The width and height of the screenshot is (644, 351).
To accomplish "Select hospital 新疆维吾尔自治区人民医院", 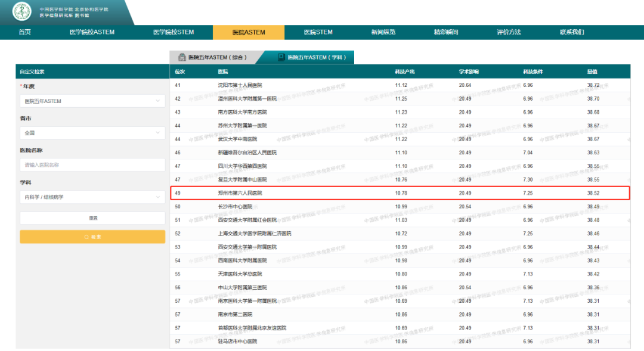I will (247, 153).
